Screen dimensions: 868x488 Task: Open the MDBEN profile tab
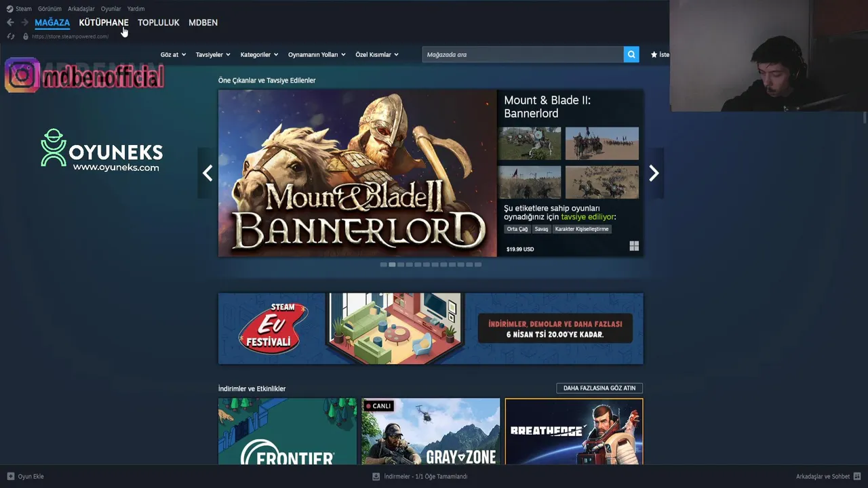pos(203,22)
